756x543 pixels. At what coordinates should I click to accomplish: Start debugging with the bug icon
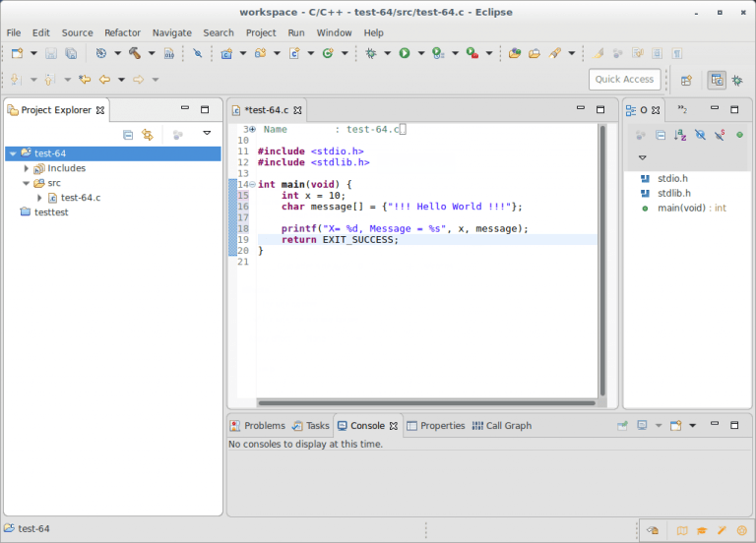pyautogui.click(x=371, y=53)
